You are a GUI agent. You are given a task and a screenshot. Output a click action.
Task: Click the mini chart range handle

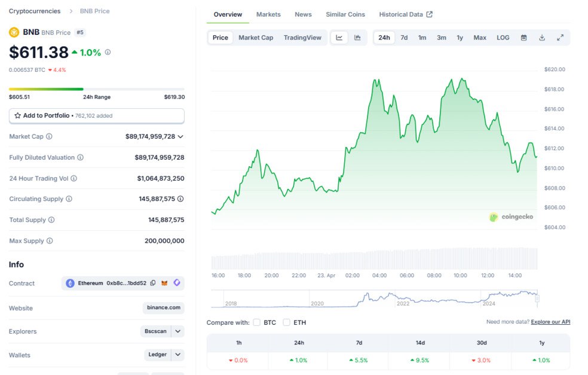pos(537,298)
